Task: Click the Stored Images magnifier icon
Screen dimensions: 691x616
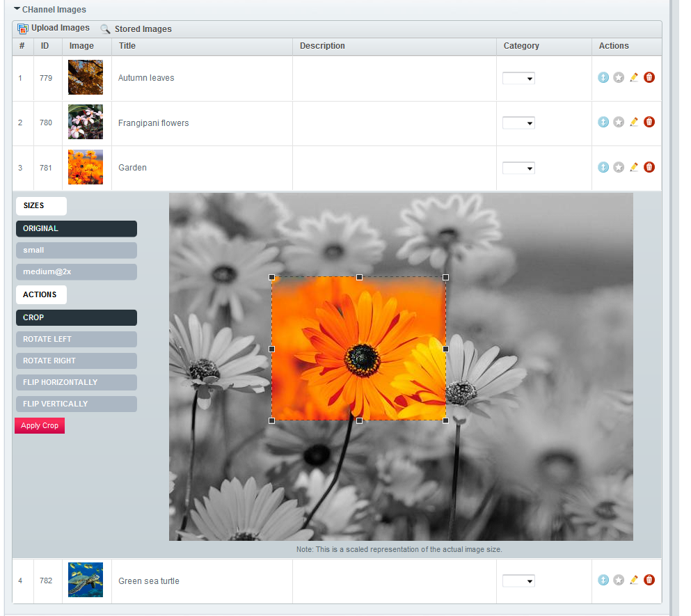Action: click(105, 29)
